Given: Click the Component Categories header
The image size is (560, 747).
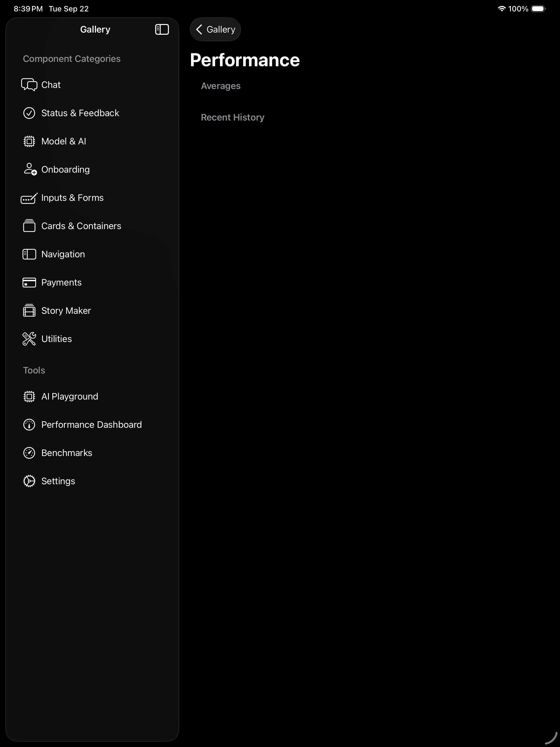Looking at the screenshot, I should coord(72,59).
